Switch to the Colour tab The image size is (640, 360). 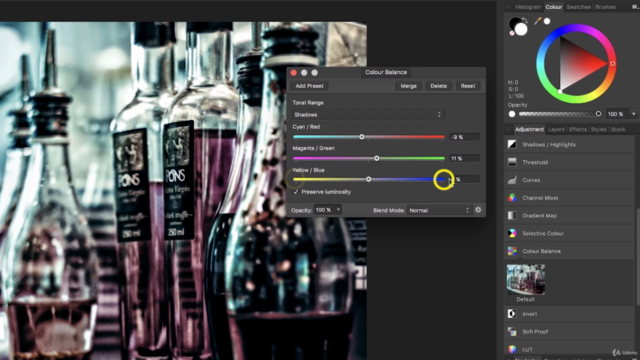(553, 7)
